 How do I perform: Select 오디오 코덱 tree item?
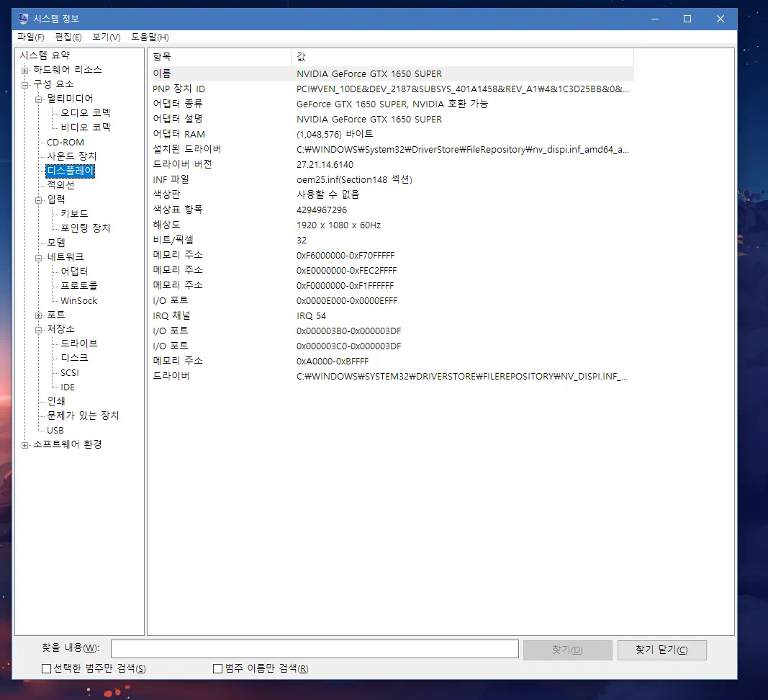[x=85, y=113]
